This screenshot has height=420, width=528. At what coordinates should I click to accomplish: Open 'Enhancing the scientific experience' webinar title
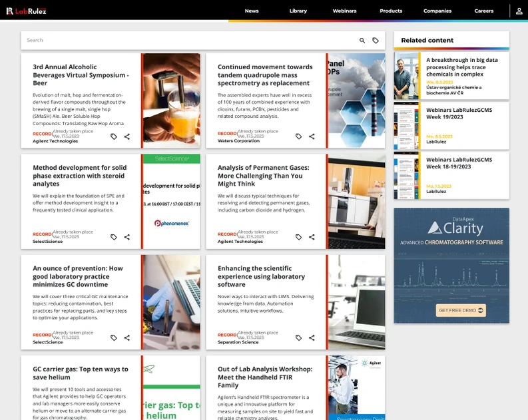261,276
